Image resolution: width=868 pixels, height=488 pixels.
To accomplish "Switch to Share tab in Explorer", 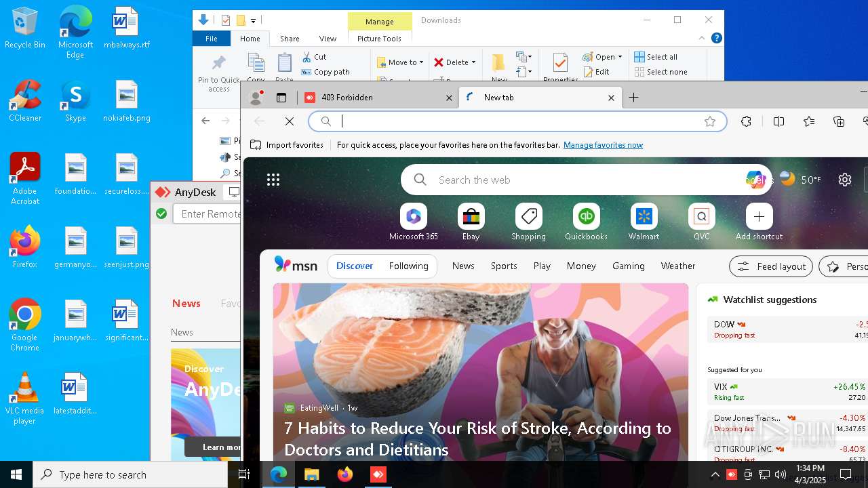I will coord(290,39).
